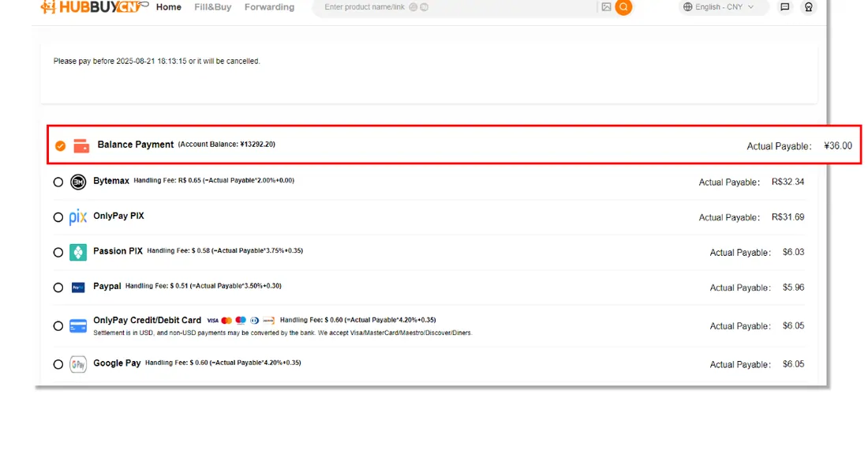Click the Passion PIX green icon

coord(78,252)
